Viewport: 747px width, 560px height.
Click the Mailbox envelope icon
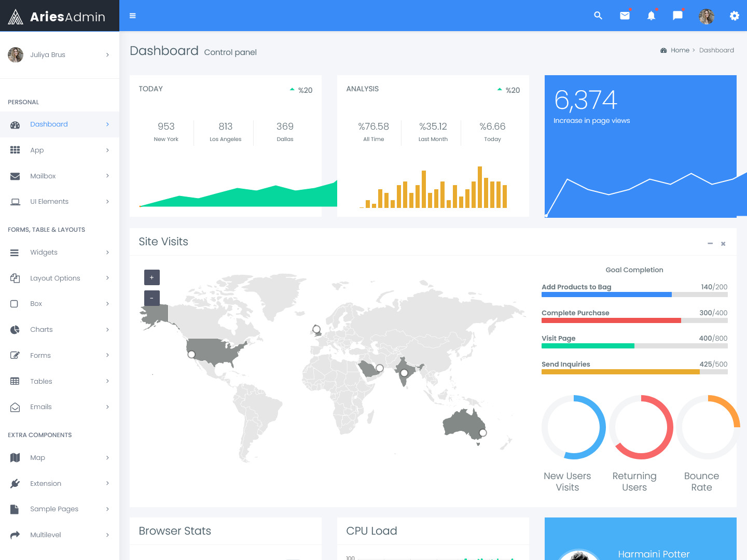pyautogui.click(x=15, y=176)
